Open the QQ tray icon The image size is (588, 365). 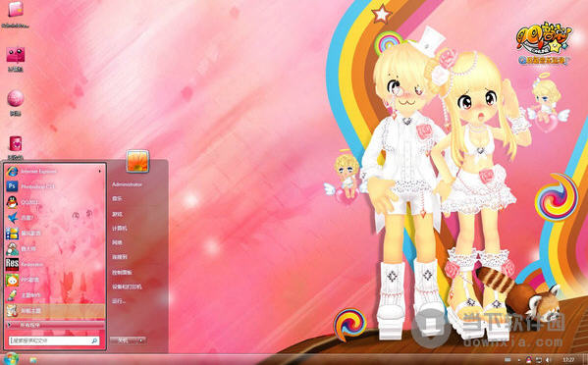coord(529,360)
